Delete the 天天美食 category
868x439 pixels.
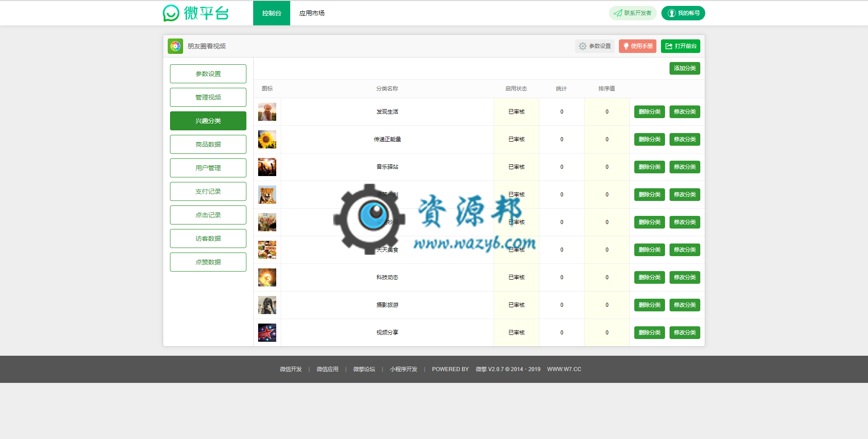[650, 250]
